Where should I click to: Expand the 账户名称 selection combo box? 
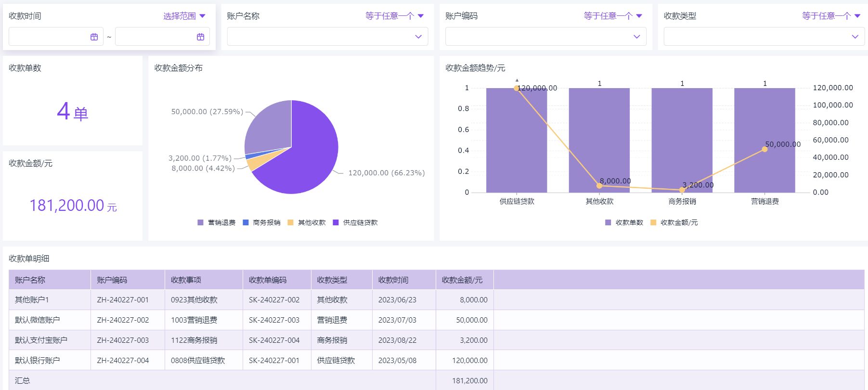[x=327, y=37]
